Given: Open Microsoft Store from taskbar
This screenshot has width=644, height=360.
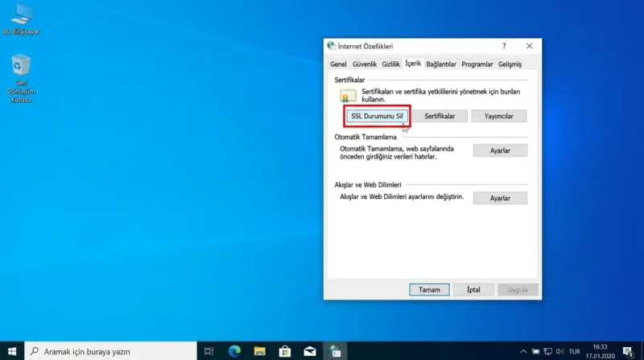Looking at the screenshot, I should click(x=285, y=351).
